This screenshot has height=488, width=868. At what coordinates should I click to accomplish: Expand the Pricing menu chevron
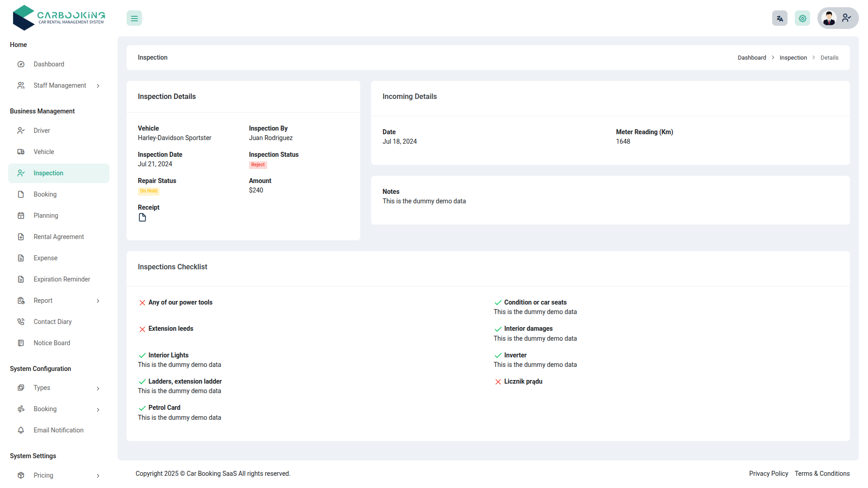[x=98, y=476]
